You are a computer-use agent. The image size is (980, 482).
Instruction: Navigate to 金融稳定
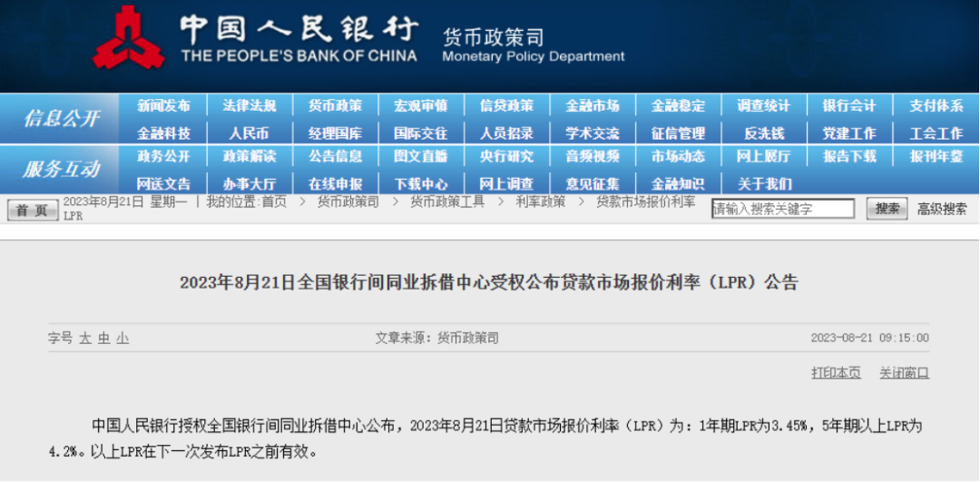click(x=678, y=105)
